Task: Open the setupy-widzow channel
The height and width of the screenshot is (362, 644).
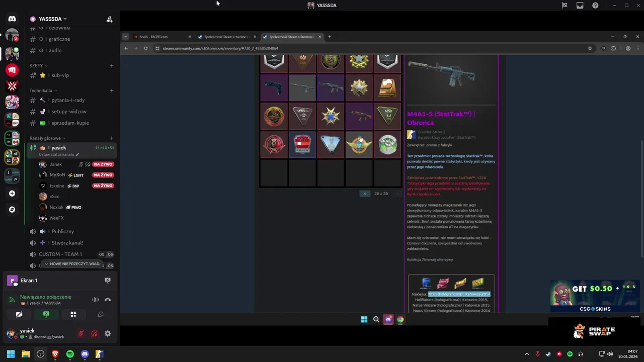Action: coord(71,112)
